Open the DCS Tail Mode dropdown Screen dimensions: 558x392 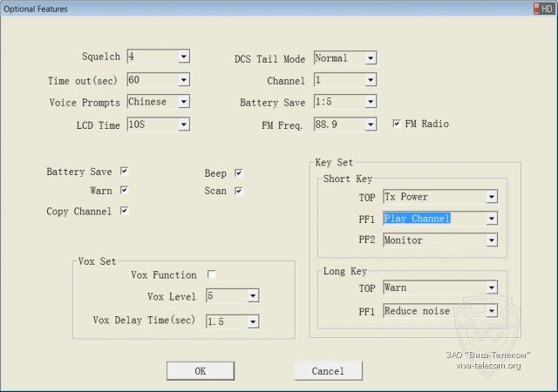(x=371, y=58)
